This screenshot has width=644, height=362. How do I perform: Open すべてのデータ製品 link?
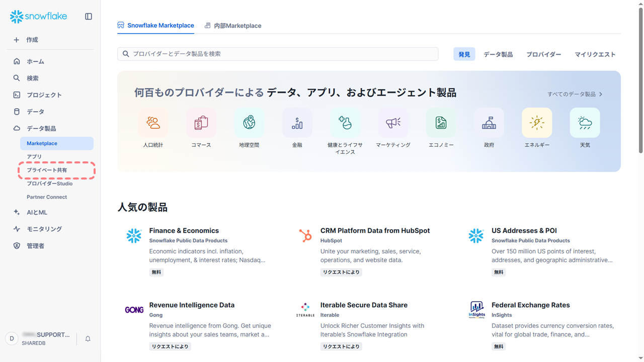[x=575, y=94]
